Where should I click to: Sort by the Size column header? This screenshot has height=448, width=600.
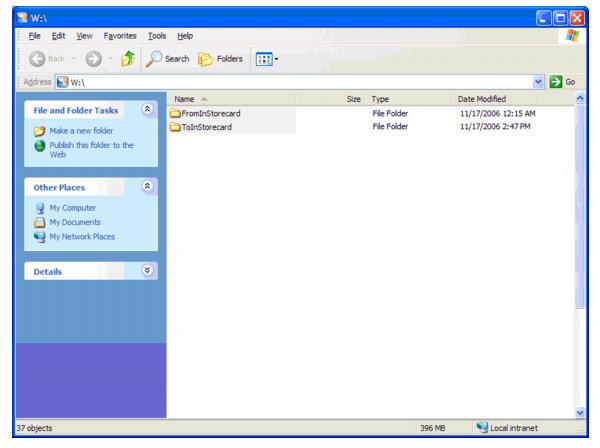330,99
